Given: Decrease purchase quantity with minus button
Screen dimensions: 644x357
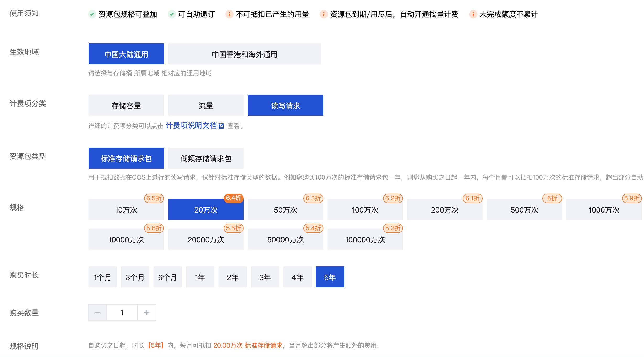Looking at the screenshot, I should (x=97, y=313).
